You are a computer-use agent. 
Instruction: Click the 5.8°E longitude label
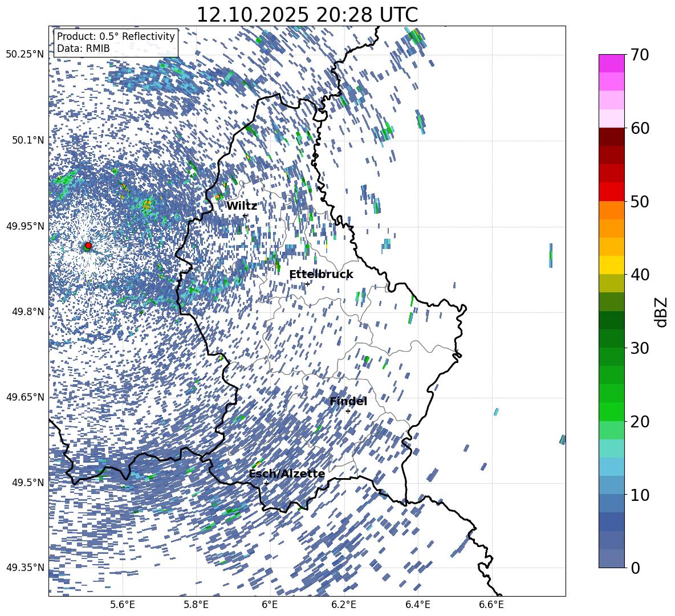pos(196,605)
